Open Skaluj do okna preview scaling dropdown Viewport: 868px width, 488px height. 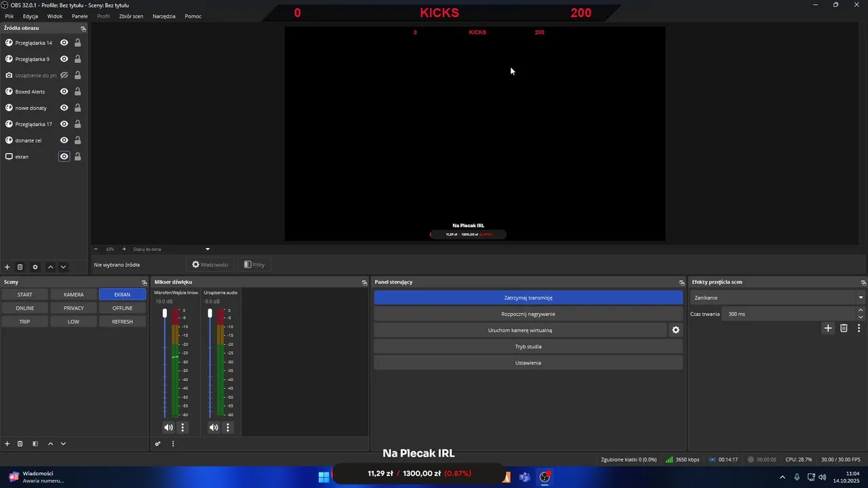172,249
